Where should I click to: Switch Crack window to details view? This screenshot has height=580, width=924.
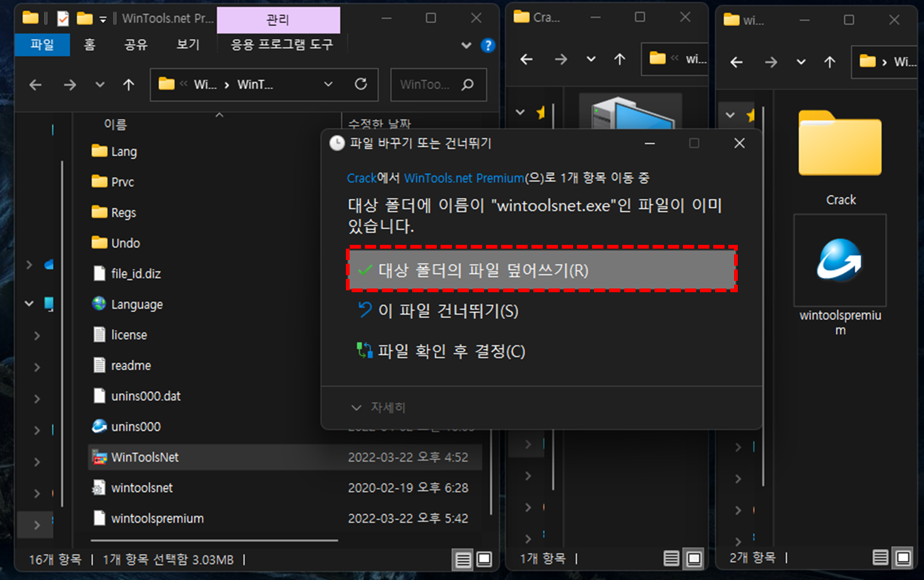pos(672,559)
